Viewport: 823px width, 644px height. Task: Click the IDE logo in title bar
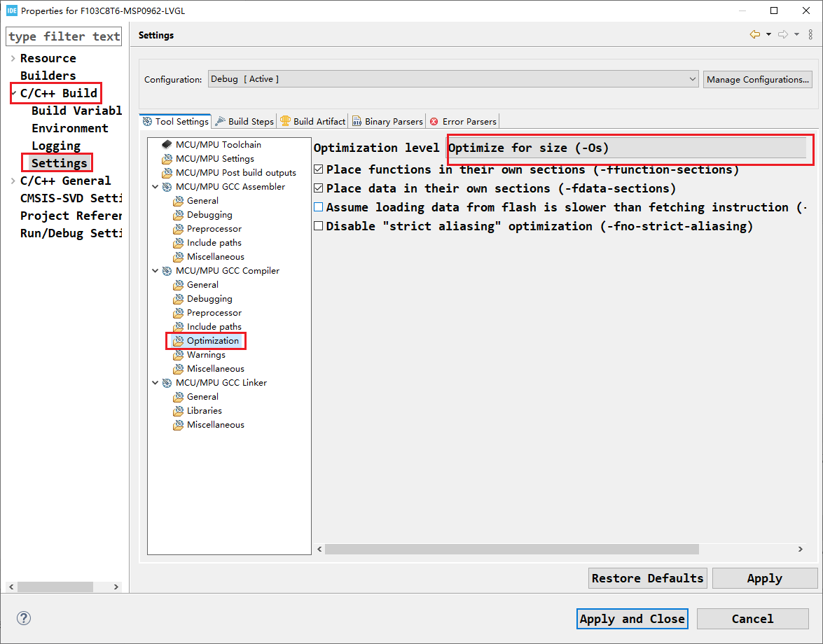(x=11, y=10)
